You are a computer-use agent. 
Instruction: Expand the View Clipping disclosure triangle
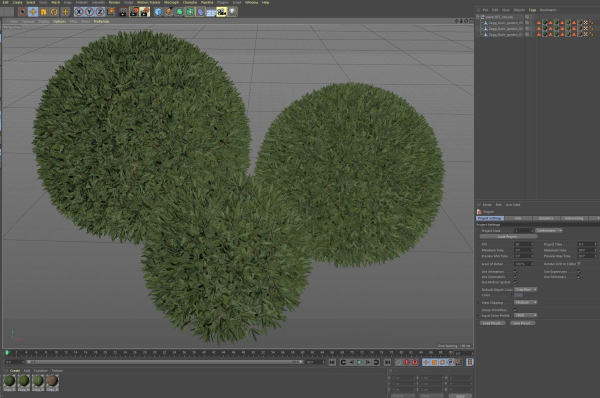pos(478,303)
